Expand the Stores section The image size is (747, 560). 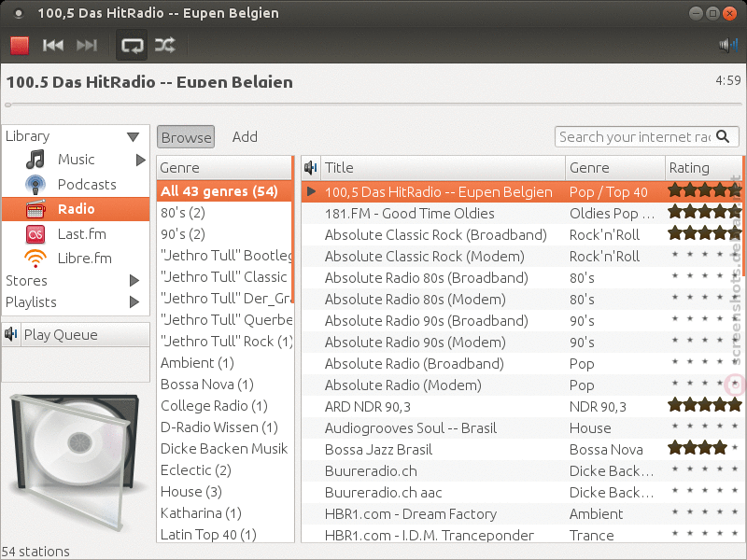click(x=134, y=281)
